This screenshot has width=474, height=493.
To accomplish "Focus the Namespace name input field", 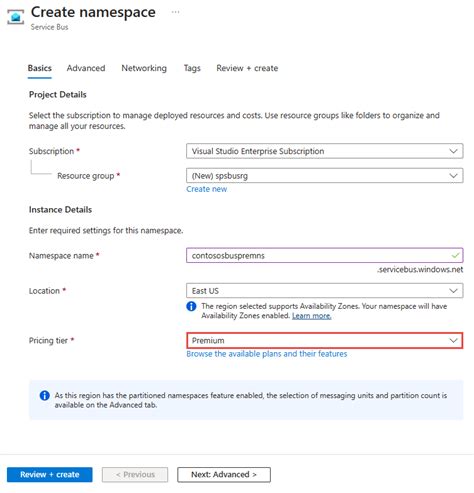I will click(x=324, y=256).
